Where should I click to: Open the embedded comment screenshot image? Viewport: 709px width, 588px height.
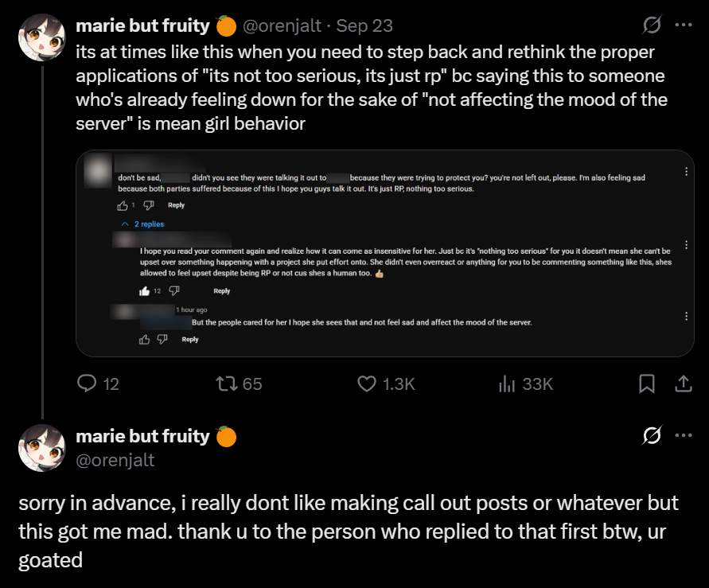coord(385,253)
